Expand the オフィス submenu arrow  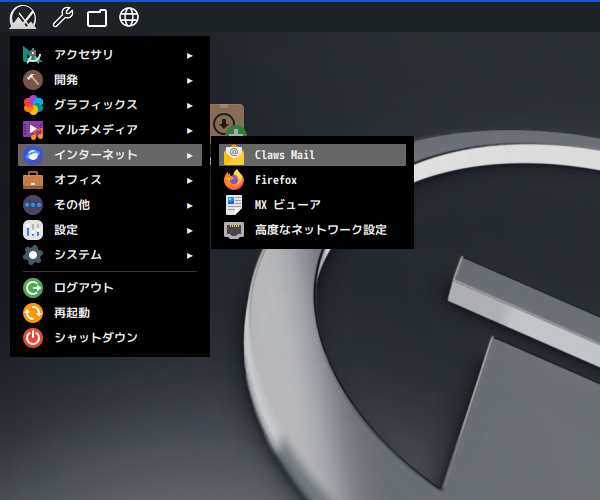(189, 181)
